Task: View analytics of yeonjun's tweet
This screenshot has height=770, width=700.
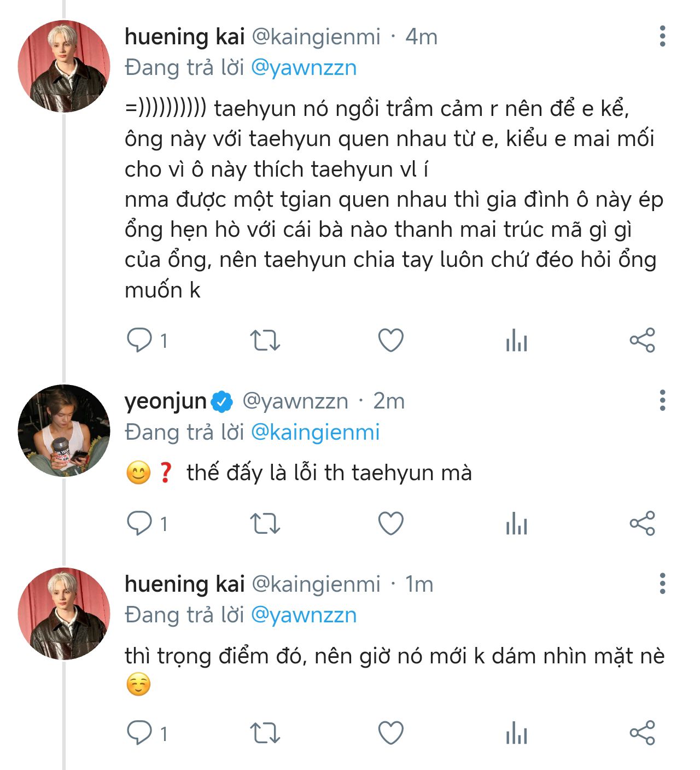Action: pos(516,523)
